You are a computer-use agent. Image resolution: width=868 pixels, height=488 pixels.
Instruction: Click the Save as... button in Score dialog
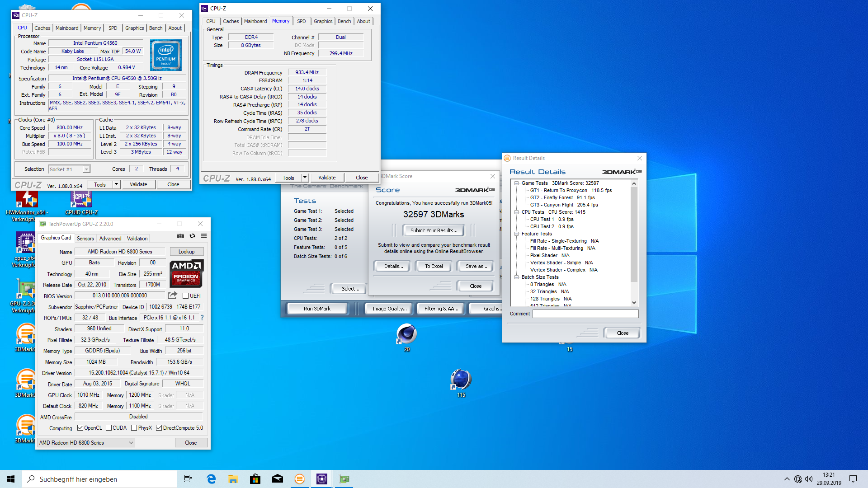tap(476, 266)
